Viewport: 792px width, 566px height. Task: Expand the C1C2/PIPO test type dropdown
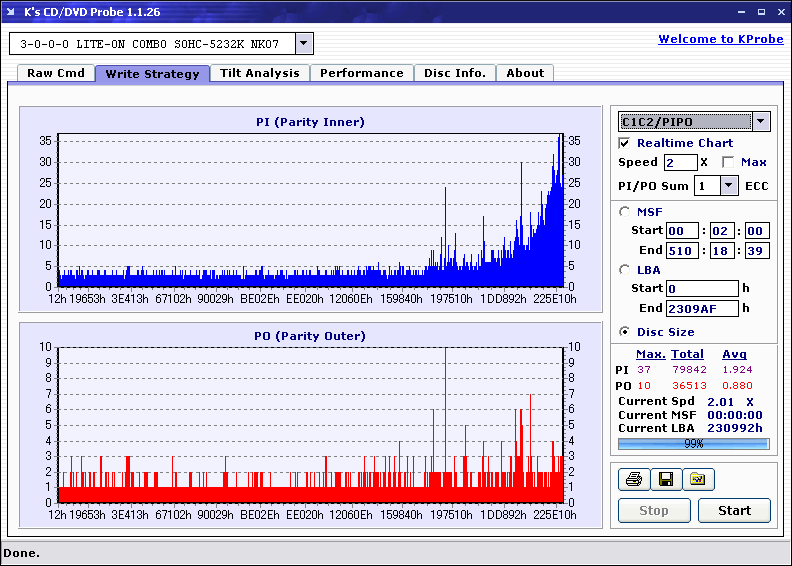[761, 122]
